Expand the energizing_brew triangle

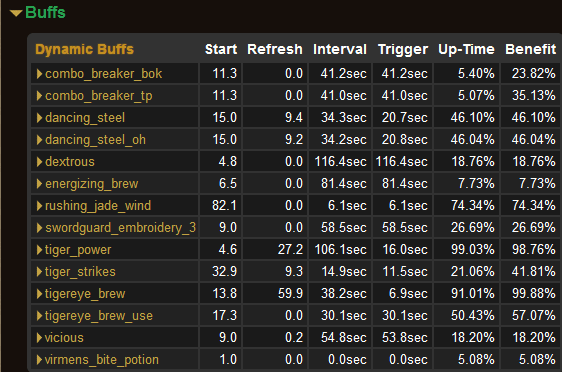(39, 184)
